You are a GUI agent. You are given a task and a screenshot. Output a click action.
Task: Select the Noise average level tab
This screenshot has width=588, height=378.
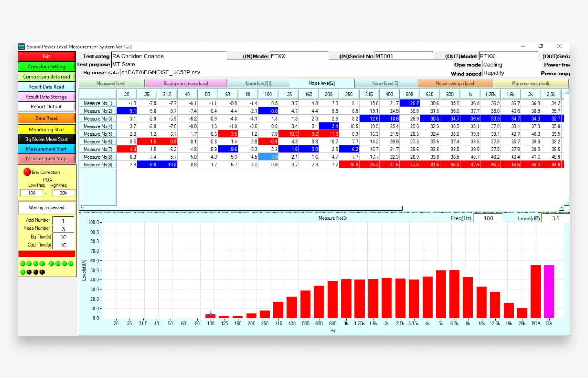click(454, 84)
